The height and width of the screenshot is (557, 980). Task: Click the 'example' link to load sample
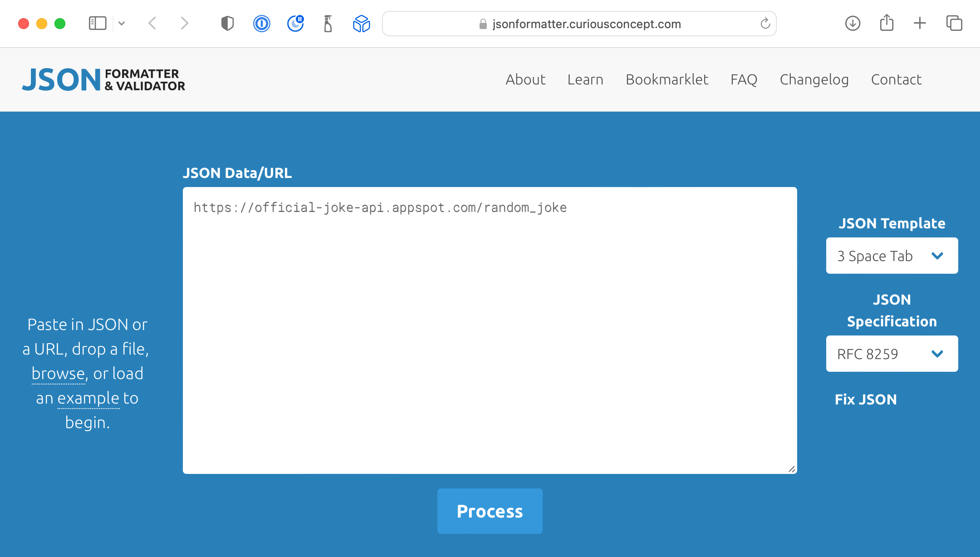click(88, 398)
